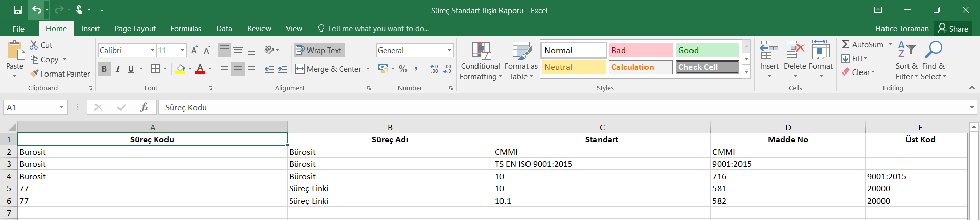Switch to the Page Layout tab
Image resolution: width=980 pixels, height=220 pixels.
click(135, 29)
